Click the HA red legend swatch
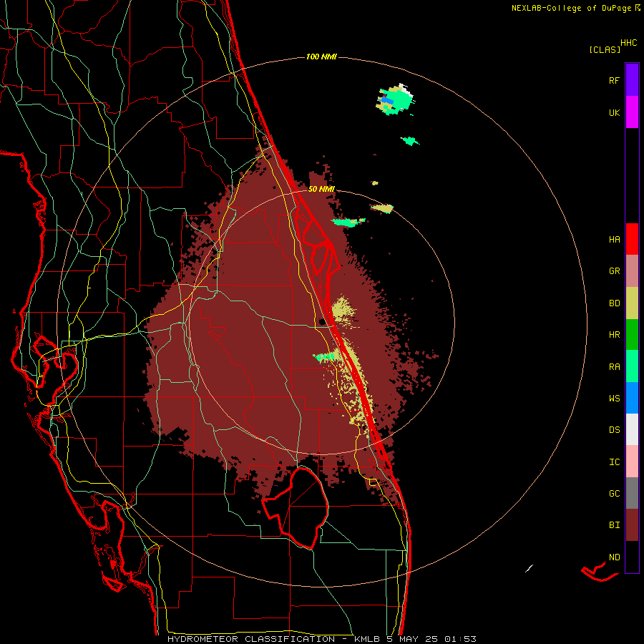 [632, 239]
